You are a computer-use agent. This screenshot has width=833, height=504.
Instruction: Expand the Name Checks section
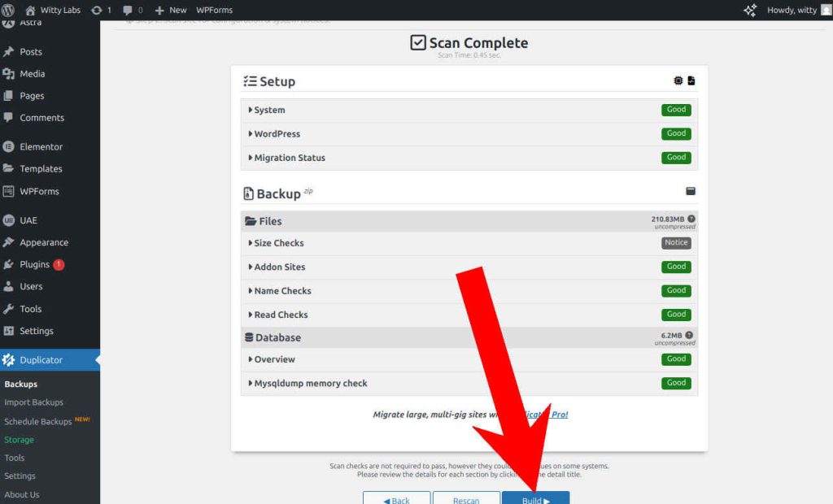(x=469, y=290)
